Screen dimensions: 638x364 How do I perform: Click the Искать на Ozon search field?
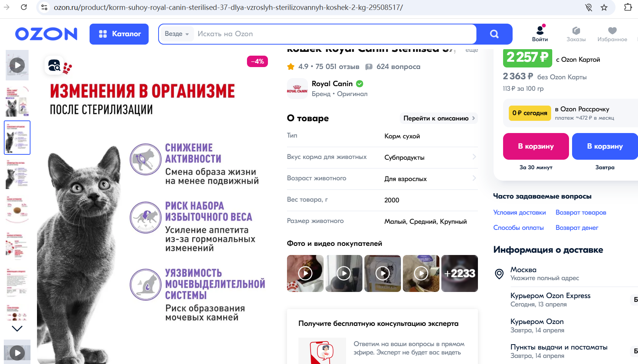click(335, 34)
